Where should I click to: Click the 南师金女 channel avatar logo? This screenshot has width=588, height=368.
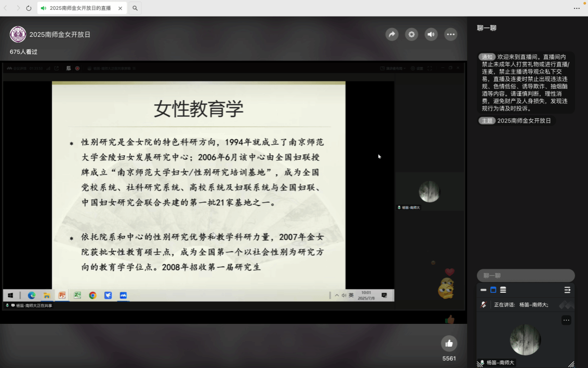click(18, 34)
